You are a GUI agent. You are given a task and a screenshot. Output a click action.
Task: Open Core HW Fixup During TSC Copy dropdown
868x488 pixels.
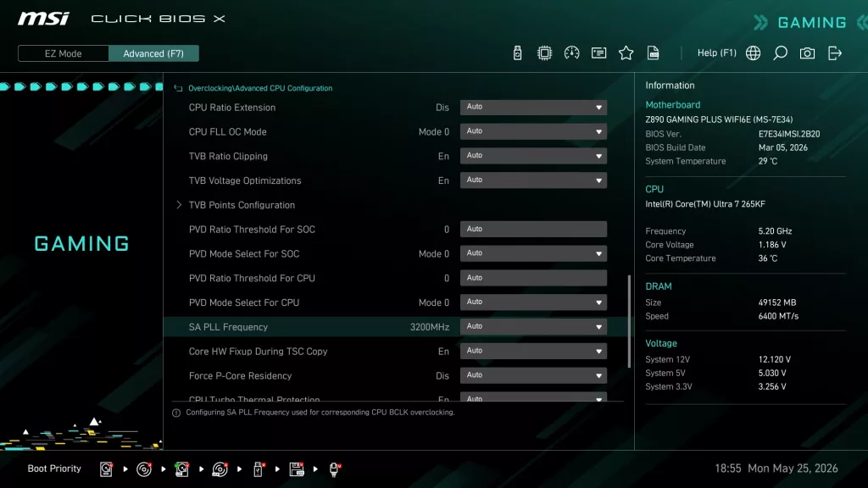point(533,351)
